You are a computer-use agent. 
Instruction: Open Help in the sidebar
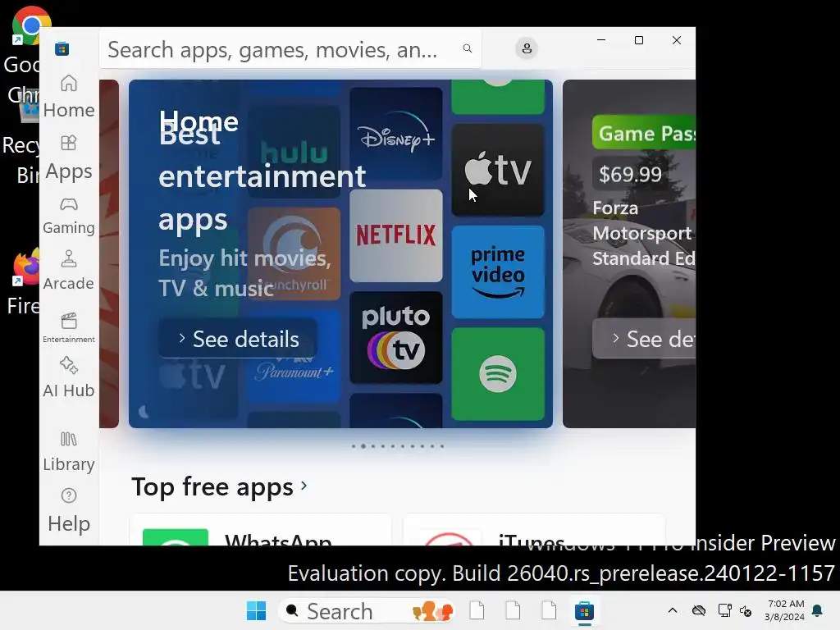pyautogui.click(x=69, y=510)
